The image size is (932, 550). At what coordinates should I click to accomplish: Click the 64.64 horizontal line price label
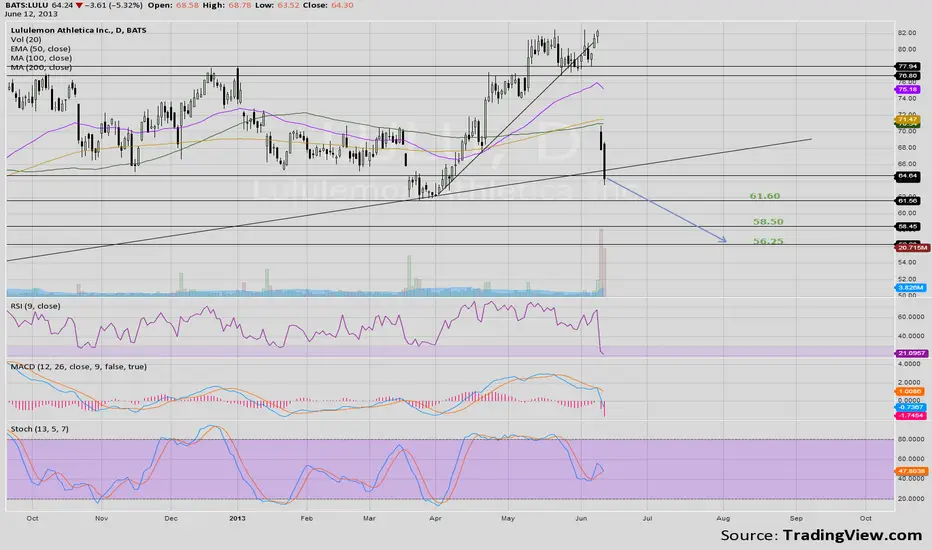point(908,176)
